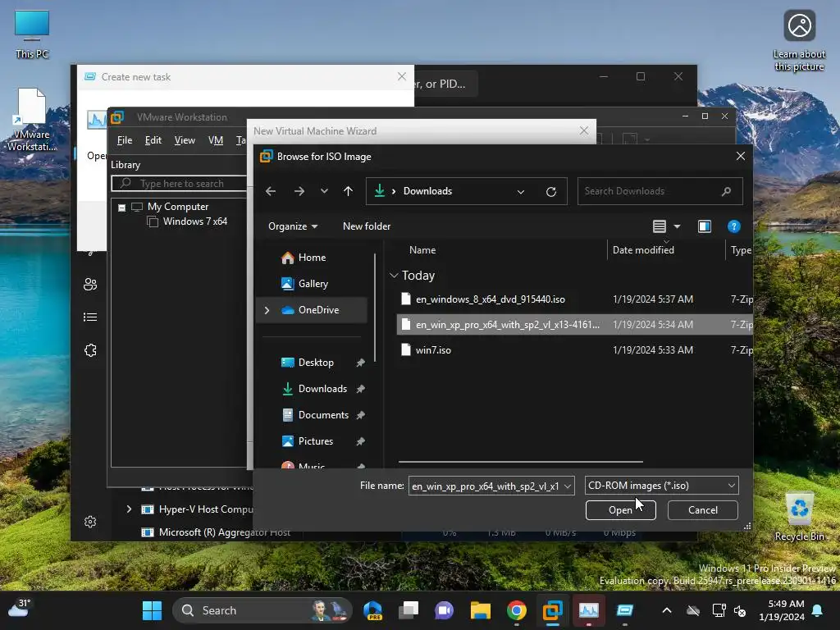Open Google Chrome from taskbar
This screenshot has width=840, height=630.
(517, 610)
